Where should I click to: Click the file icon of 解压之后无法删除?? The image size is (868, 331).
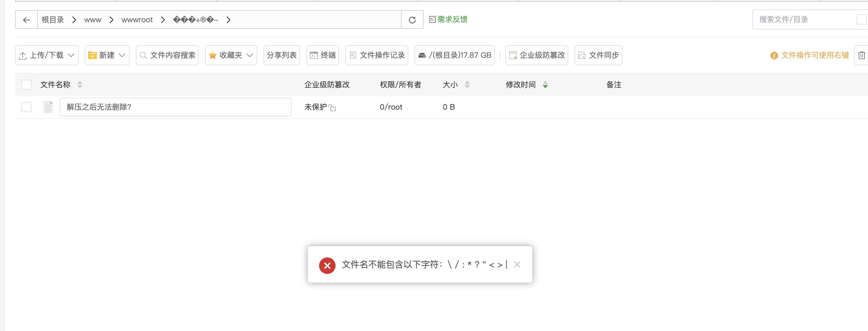[x=48, y=107]
